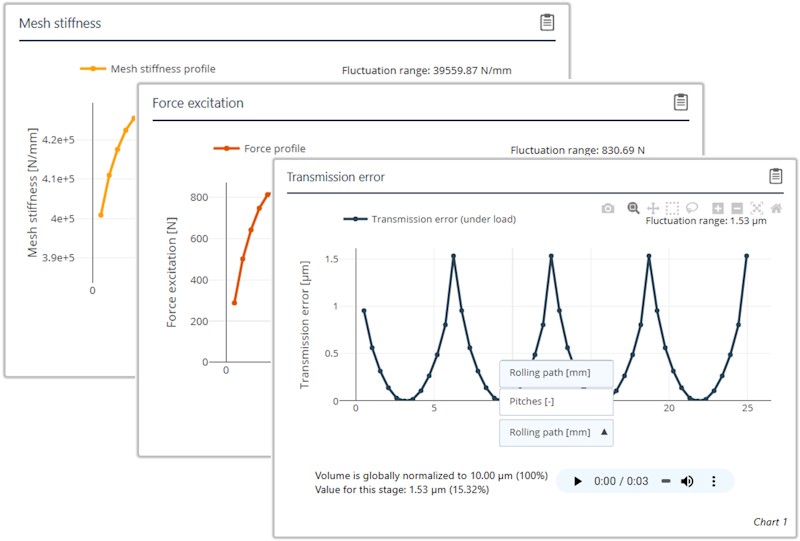
Task: Copy Transmission error chart via clipboard icon
Action: [x=775, y=176]
